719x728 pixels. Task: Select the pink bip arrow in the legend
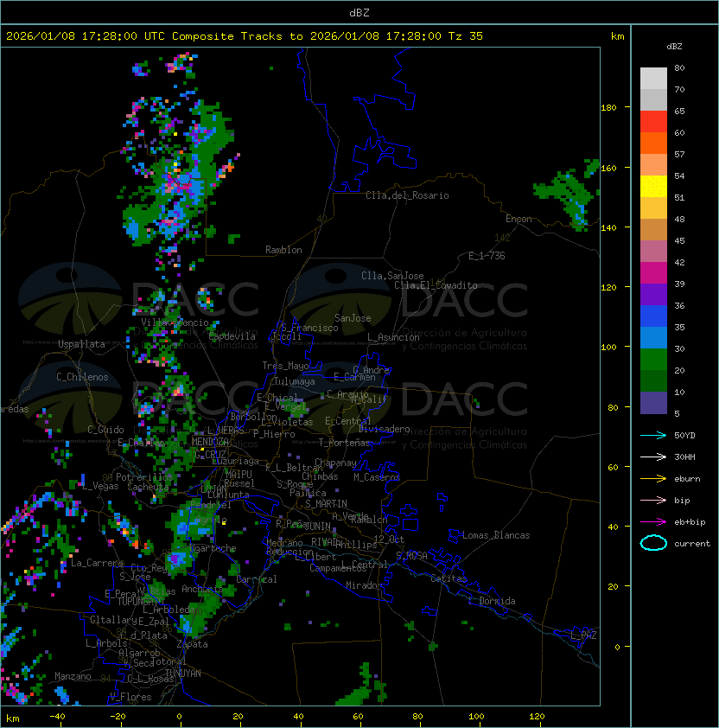[653, 500]
